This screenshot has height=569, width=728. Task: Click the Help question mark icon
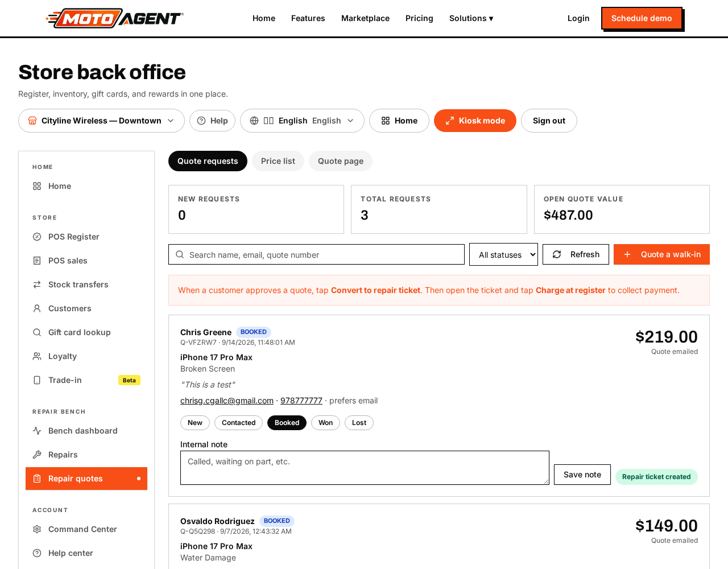pyautogui.click(x=201, y=121)
